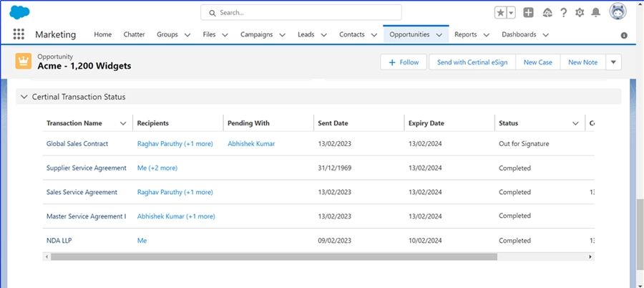This screenshot has width=644, height=288.
Task: Click the Abhishek Kumar (+1 more) recipients link
Action: 176,216
